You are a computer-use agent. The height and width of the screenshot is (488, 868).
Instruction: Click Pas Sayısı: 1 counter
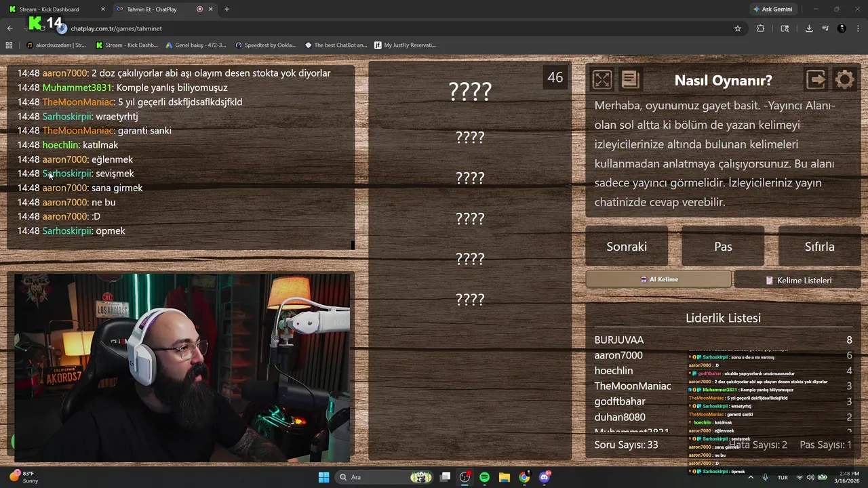pos(825,445)
